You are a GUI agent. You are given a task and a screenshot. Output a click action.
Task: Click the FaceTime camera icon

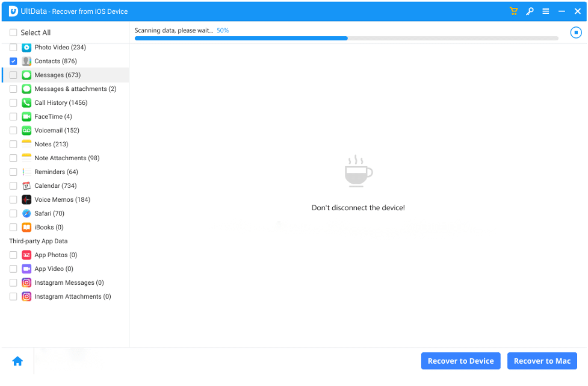26,117
